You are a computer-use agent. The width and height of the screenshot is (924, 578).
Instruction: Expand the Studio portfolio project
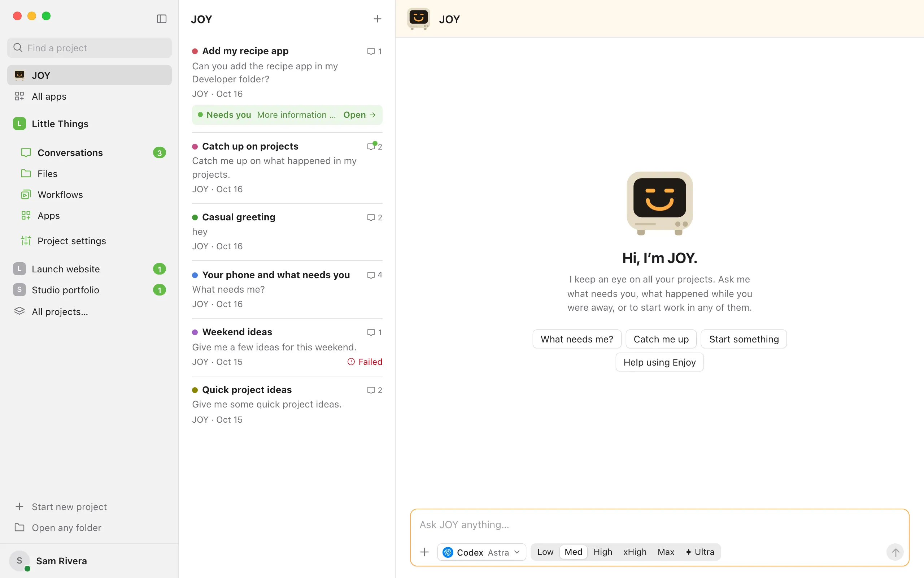[90, 290]
